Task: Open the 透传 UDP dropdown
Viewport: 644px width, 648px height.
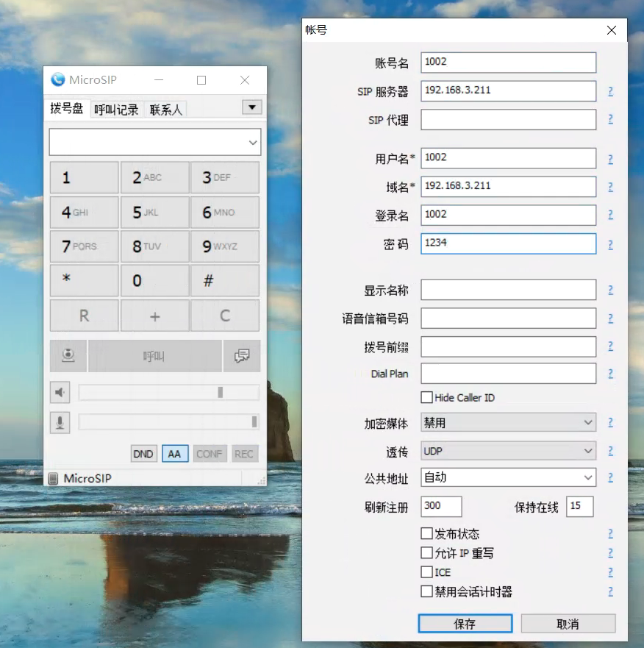Action: click(508, 450)
